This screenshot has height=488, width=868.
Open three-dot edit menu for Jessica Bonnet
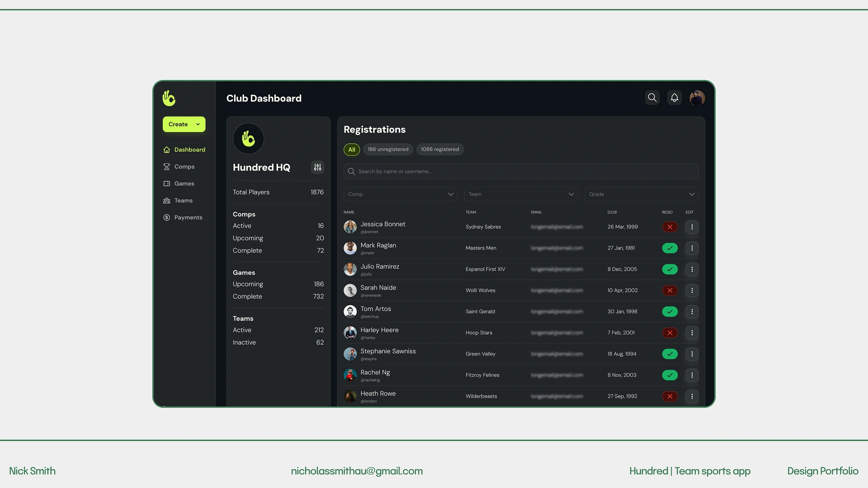[x=692, y=227]
